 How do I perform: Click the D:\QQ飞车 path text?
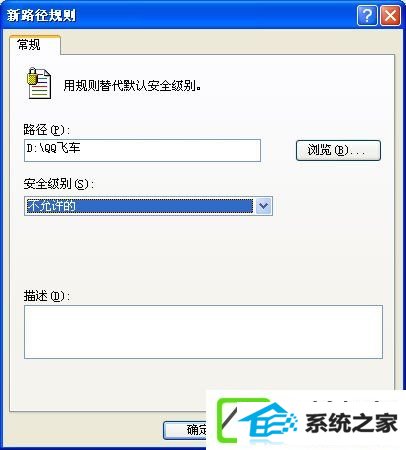click(53, 148)
